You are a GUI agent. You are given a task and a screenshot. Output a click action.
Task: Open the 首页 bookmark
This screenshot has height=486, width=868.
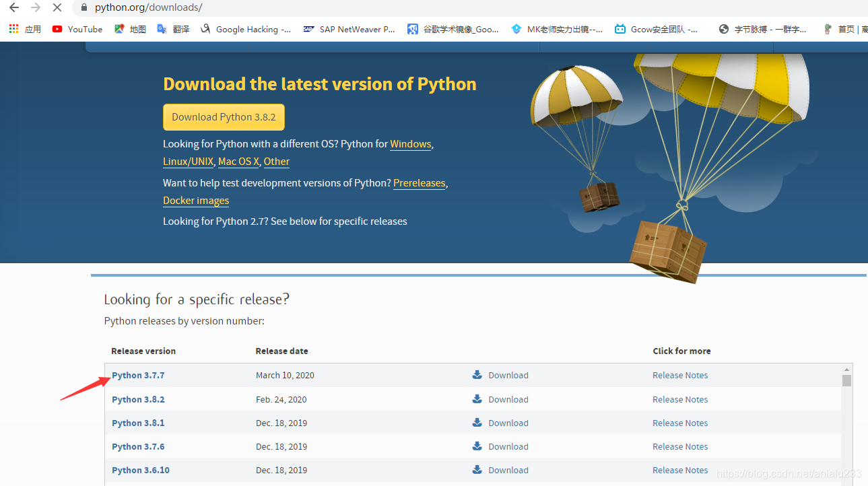point(845,29)
